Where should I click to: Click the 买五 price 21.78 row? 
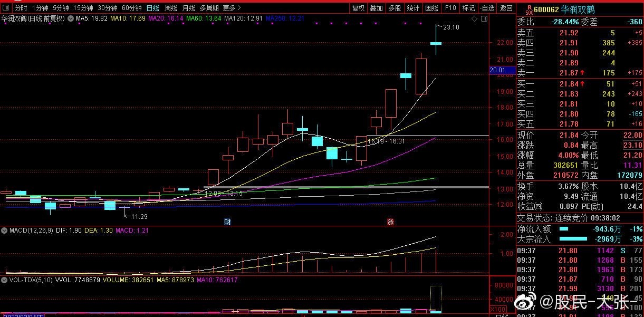tap(580, 124)
